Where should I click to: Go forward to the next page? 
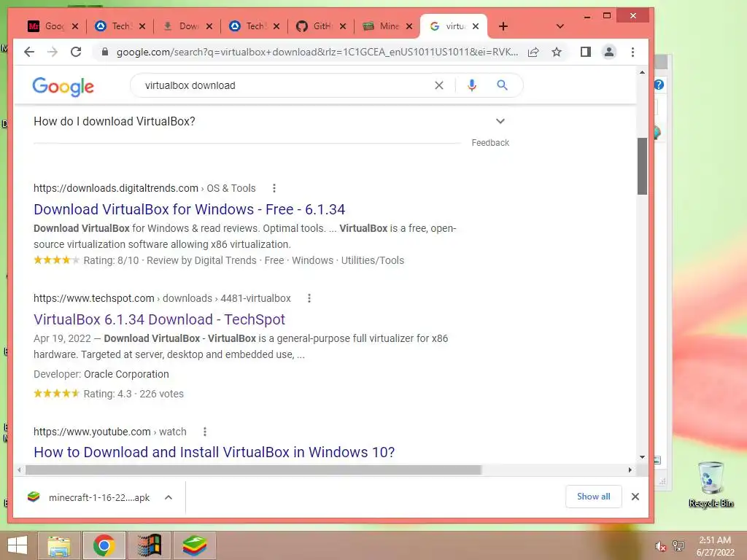53,52
